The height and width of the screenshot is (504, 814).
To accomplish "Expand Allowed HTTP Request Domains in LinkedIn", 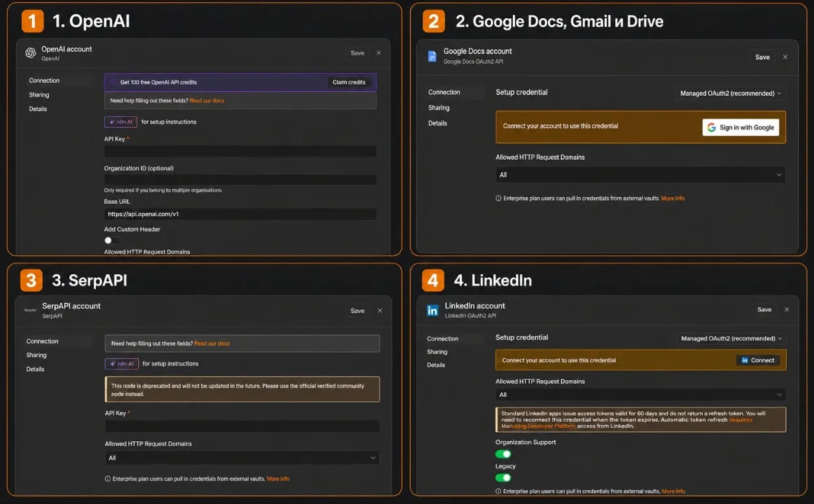I will point(640,395).
